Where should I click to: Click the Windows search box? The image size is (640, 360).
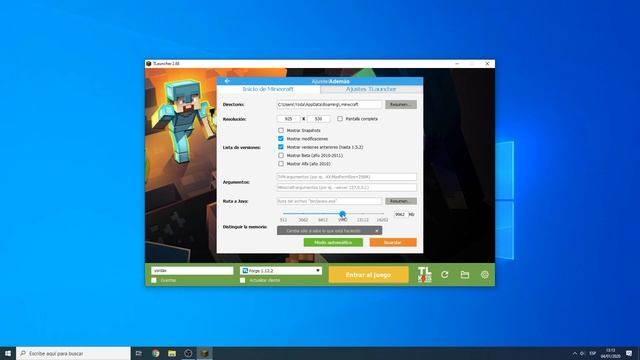point(73,353)
